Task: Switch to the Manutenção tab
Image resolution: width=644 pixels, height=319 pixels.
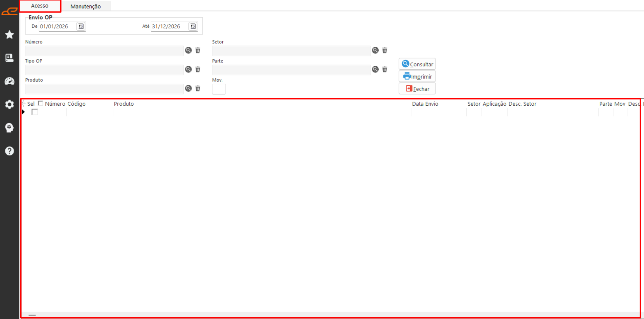Action: [86, 6]
